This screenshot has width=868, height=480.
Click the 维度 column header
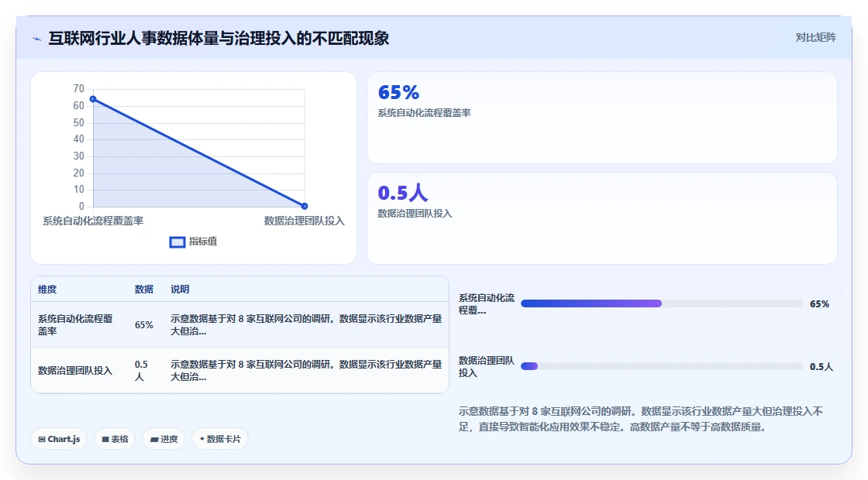point(47,290)
